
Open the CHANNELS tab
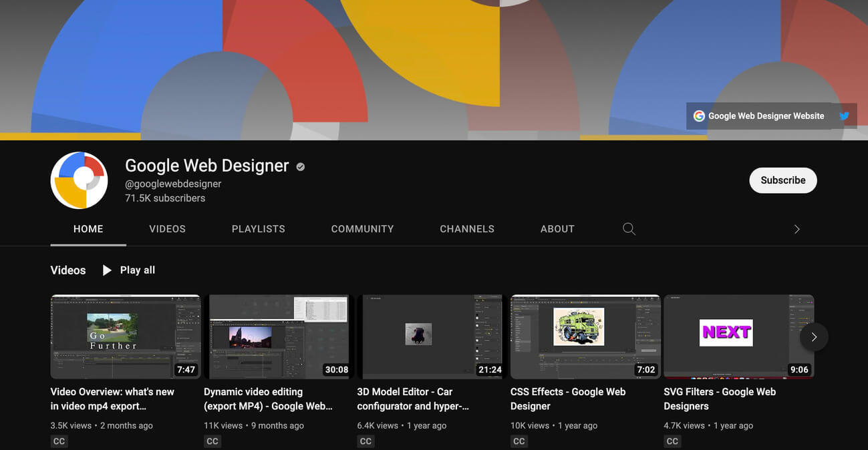tap(467, 229)
